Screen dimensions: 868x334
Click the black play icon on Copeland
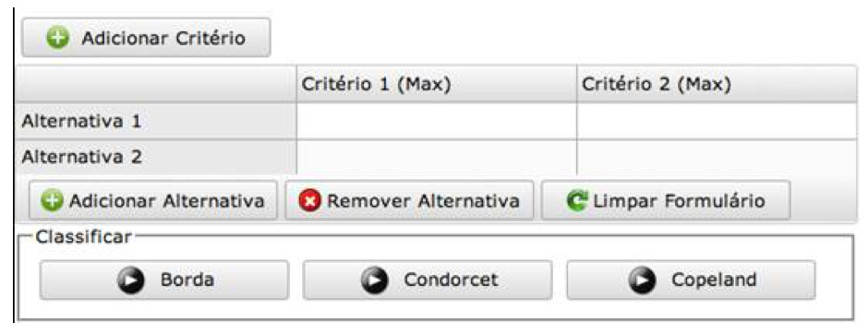click(x=643, y=280)
